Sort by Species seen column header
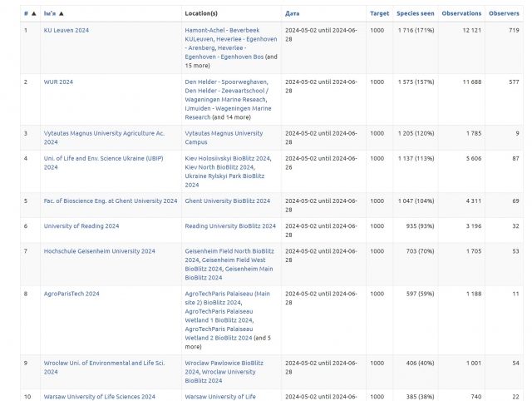This screenshot has height=401, width=532. click(415, 14)
